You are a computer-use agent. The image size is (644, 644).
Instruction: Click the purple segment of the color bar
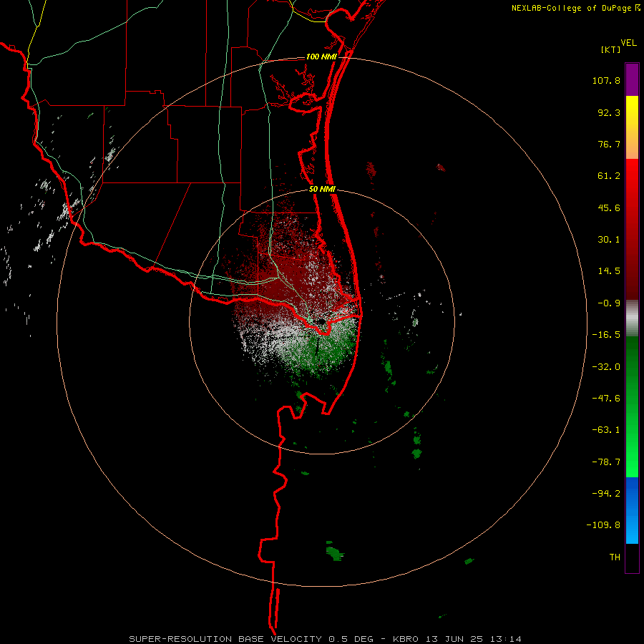tap(632, 79)
